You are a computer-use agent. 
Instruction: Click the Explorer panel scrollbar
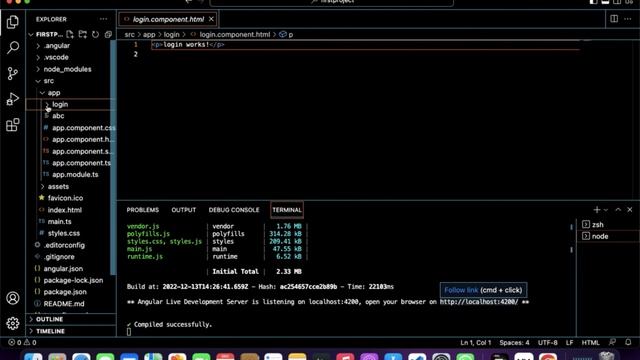point(113,157)
